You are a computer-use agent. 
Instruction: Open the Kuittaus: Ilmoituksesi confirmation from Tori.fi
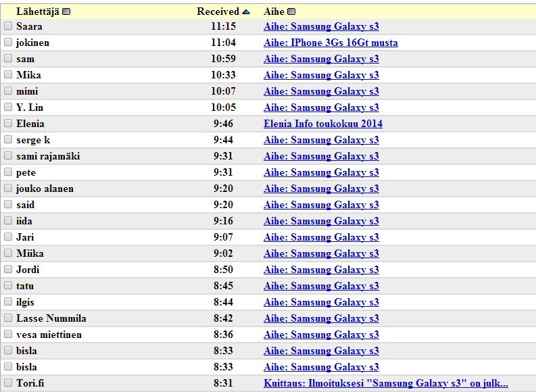coord(385,383)
